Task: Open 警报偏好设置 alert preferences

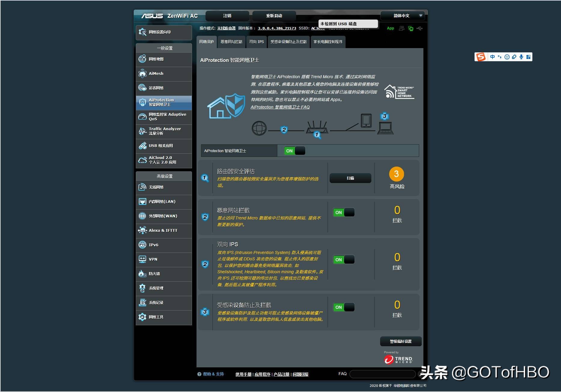Action: pos(401,341)
